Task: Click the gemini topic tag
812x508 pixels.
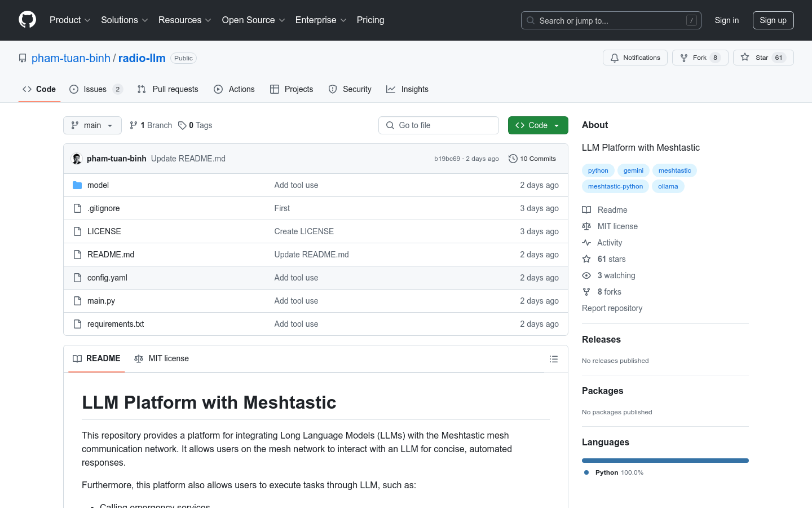Action: click(x=633, y=170)
